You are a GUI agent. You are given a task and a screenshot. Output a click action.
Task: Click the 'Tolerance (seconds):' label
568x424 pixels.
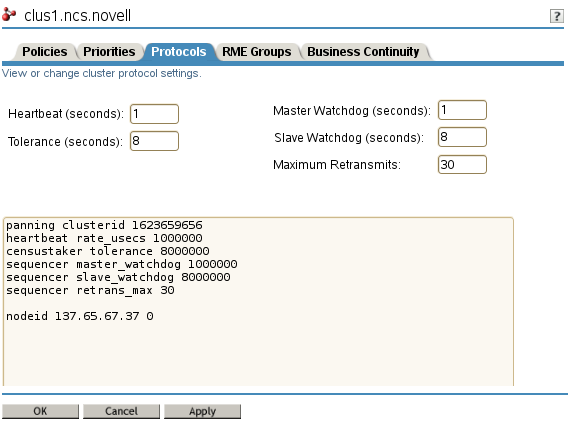65,142
